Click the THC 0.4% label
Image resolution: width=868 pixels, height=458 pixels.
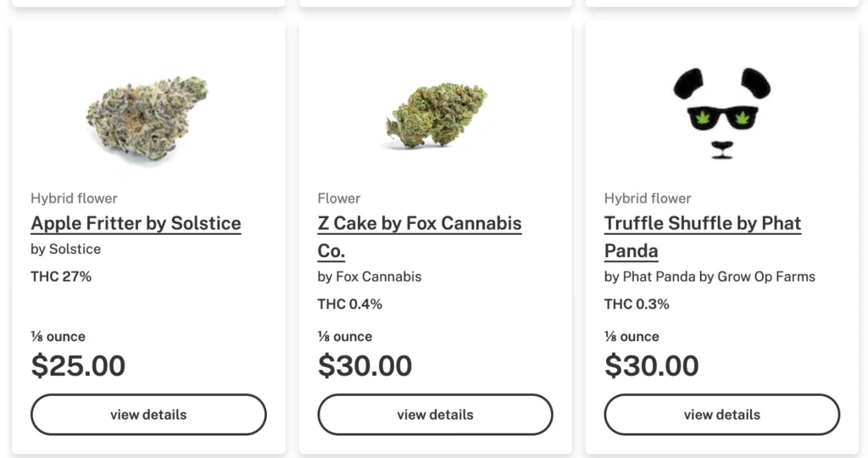coord(350,304)
